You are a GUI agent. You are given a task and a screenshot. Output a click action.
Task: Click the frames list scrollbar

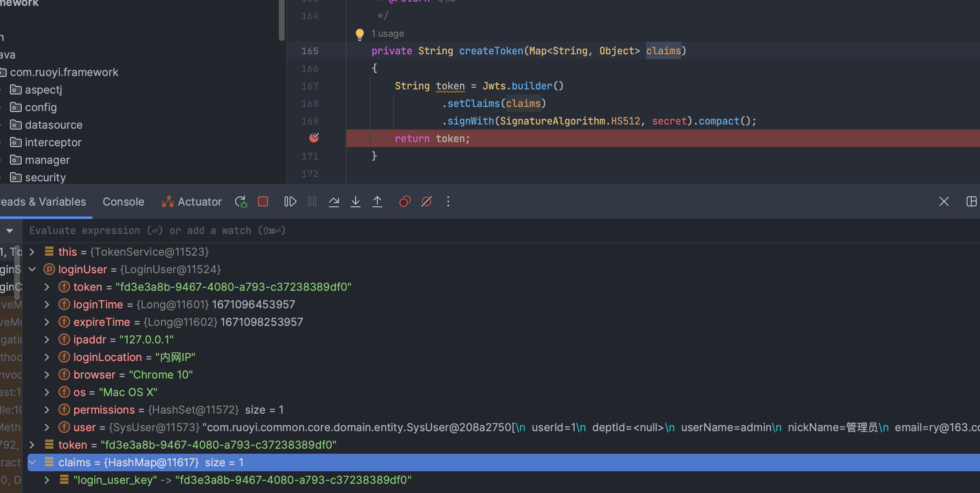click(17, 272)
